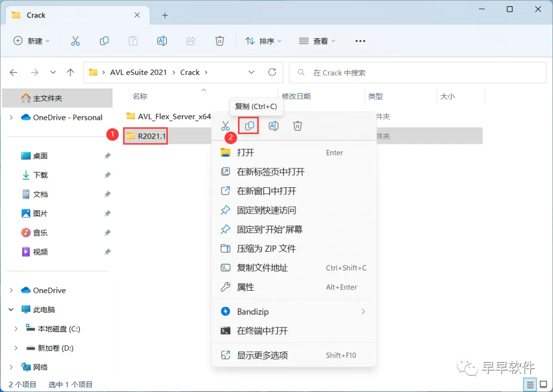Viewport: 553px width, 392px height.
Task: Collapse the 此电脑 tree node
Action: pos(11,310)
